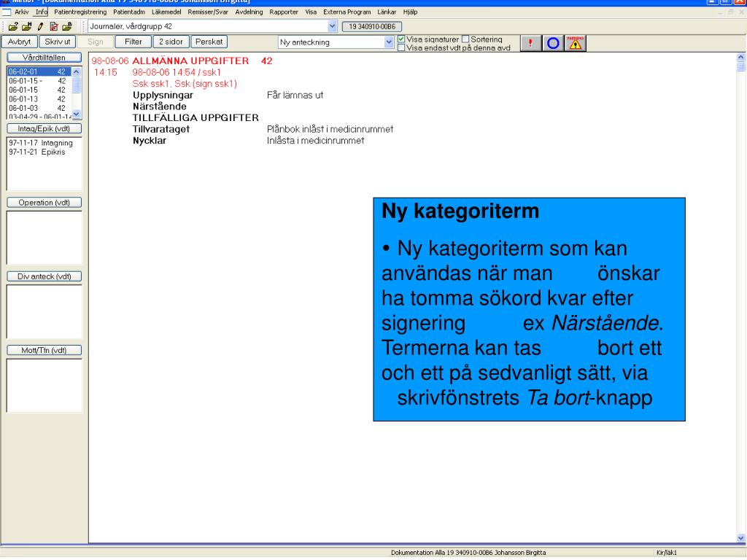Click Kir/läk1 in the status bar
This screenshot has height=560, width=747.
[667, 553]
